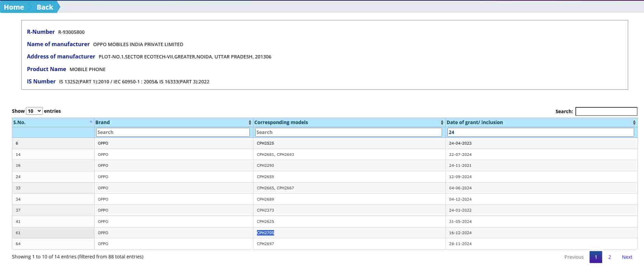This screenshot has height=268, width=644.
Task: Sort by Date of grant/inclusion icon
Action: (634, 122)
